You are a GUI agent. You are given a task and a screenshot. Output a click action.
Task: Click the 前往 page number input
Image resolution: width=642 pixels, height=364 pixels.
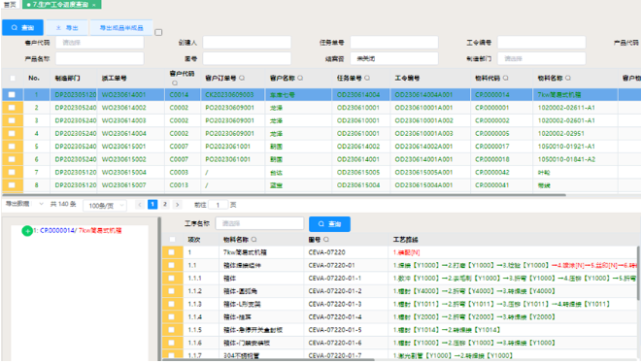[x=218, y=205]
